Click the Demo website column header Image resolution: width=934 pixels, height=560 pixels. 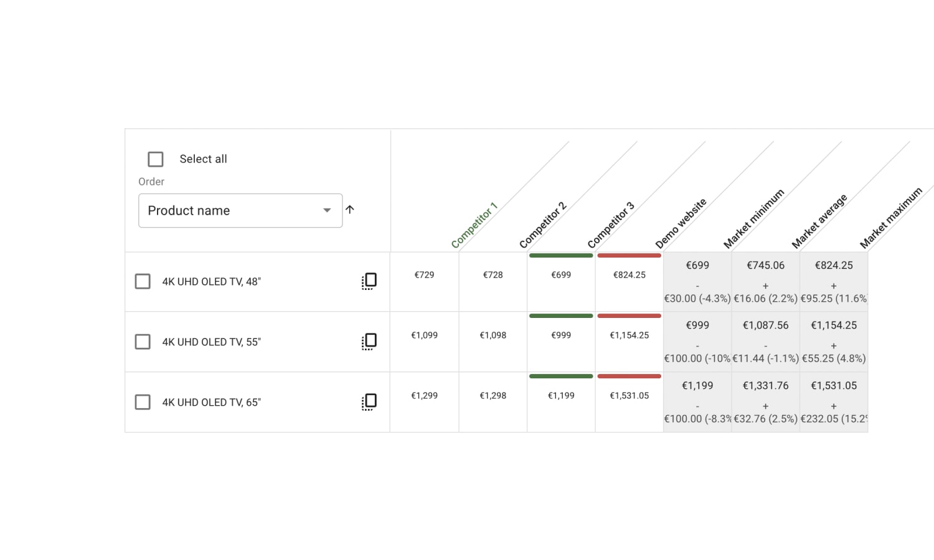click(x=681, y=223)
